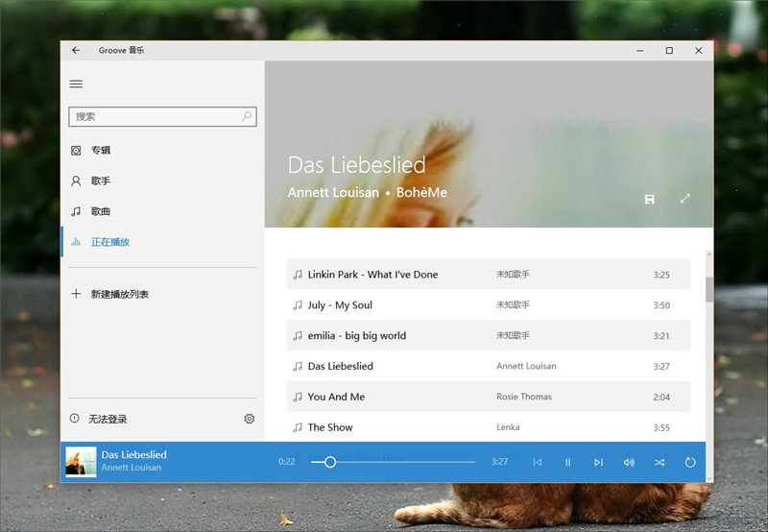Viewport: 768px width, 532px height.
Task: Collapse the hamburger navigation menu
Action: [76, 84]
